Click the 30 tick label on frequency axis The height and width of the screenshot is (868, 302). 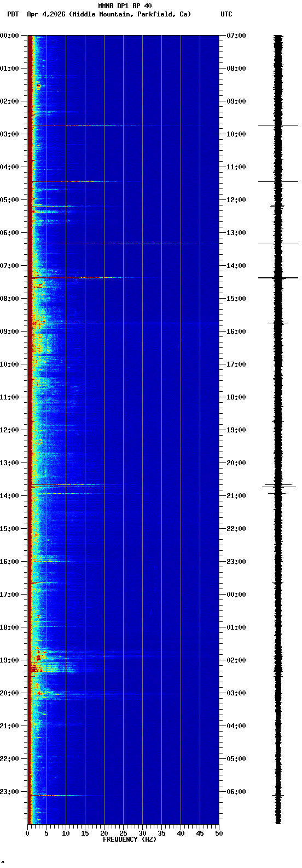coord(142,833)
